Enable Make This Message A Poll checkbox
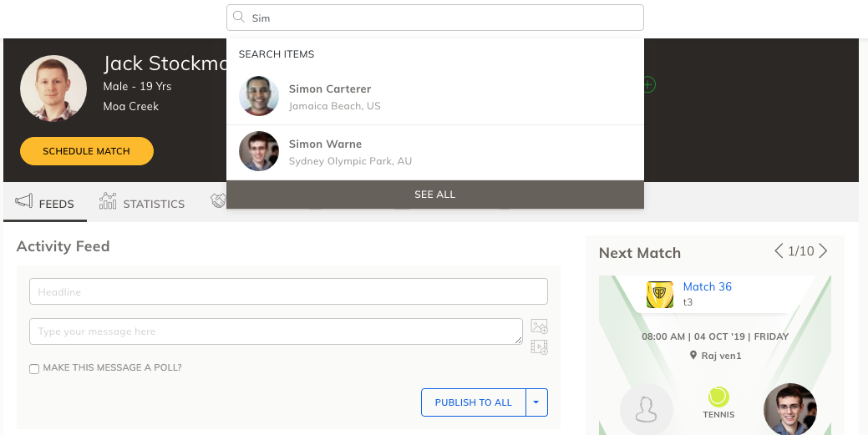 [x=34, y=368]
